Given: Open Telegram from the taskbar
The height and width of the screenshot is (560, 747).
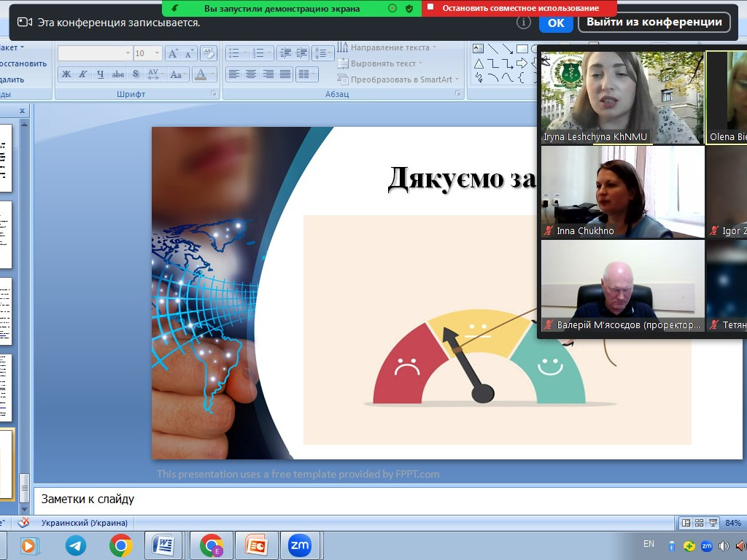Looking at the screenshot, I should (x=75, y=545).
